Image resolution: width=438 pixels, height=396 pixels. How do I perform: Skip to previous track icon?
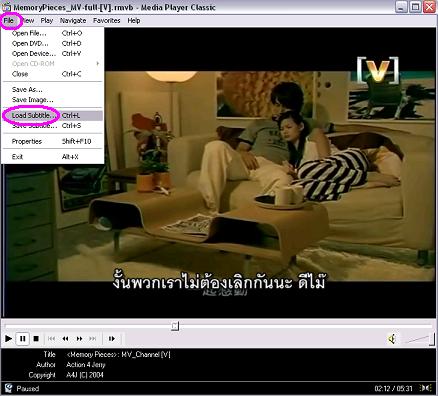51,339
